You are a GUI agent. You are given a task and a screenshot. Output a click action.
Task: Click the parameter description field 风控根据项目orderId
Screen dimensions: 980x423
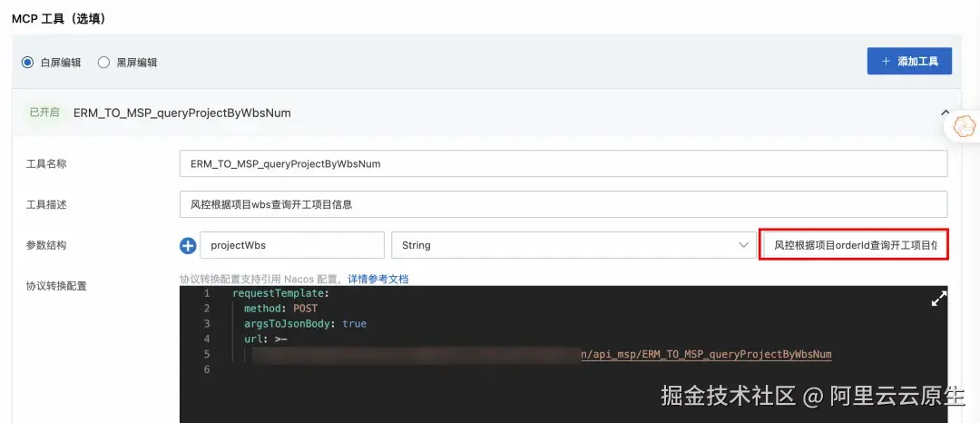pyautogui.click(x=854, y=245)
